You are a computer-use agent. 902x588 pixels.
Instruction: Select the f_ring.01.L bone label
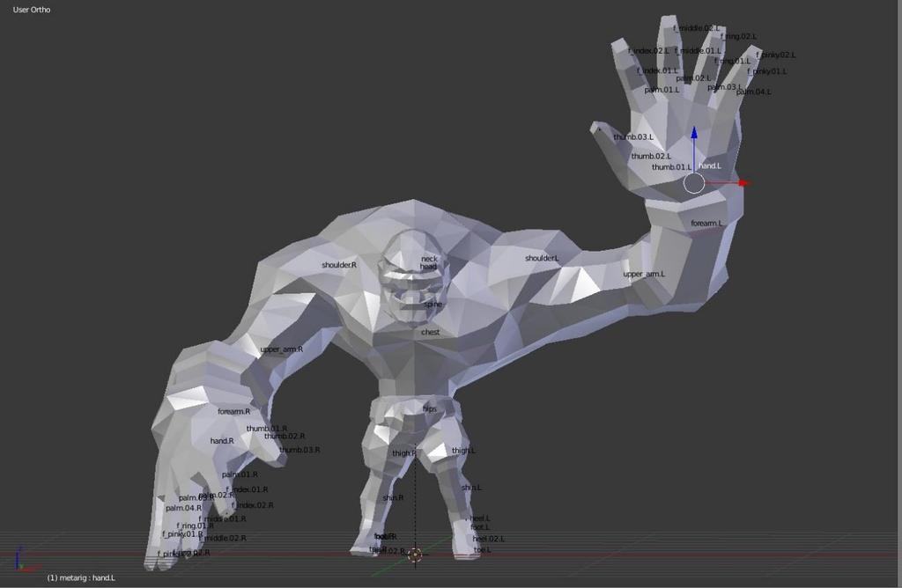click(732, 61)
